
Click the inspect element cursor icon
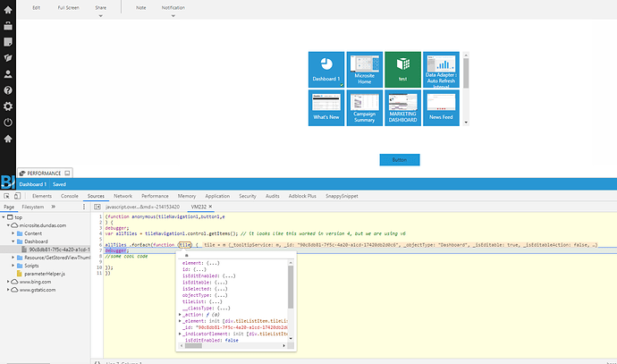[x=6, y=196]
